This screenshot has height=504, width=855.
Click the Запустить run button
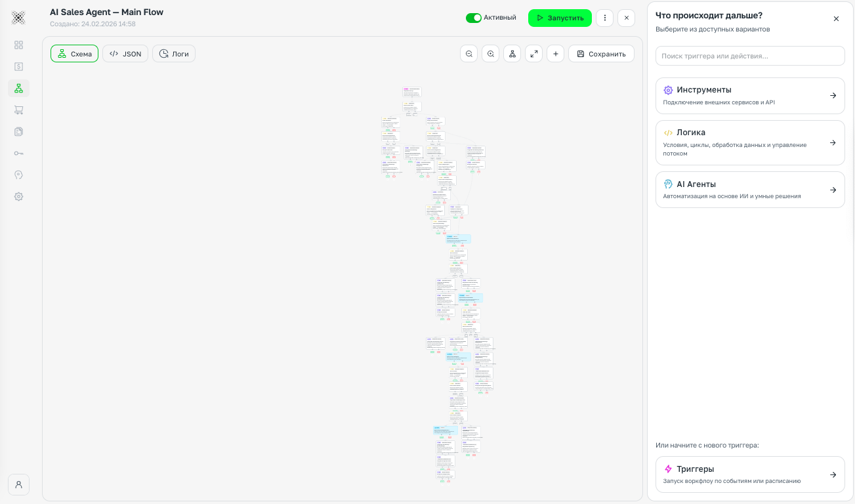coord(559,18)
